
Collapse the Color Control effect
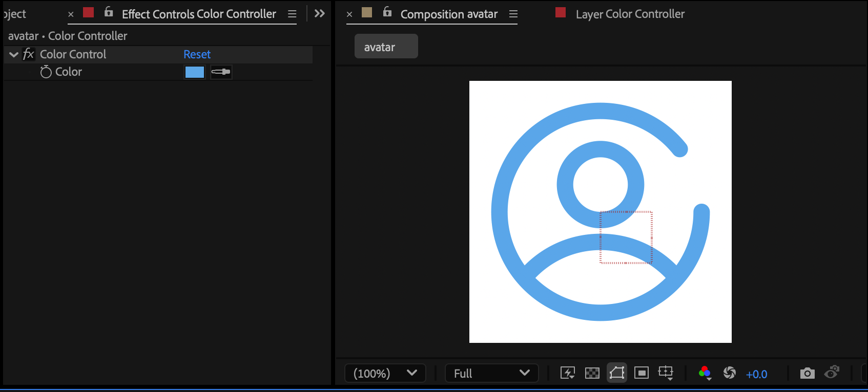pyautogui.click(x=14, y=54)
